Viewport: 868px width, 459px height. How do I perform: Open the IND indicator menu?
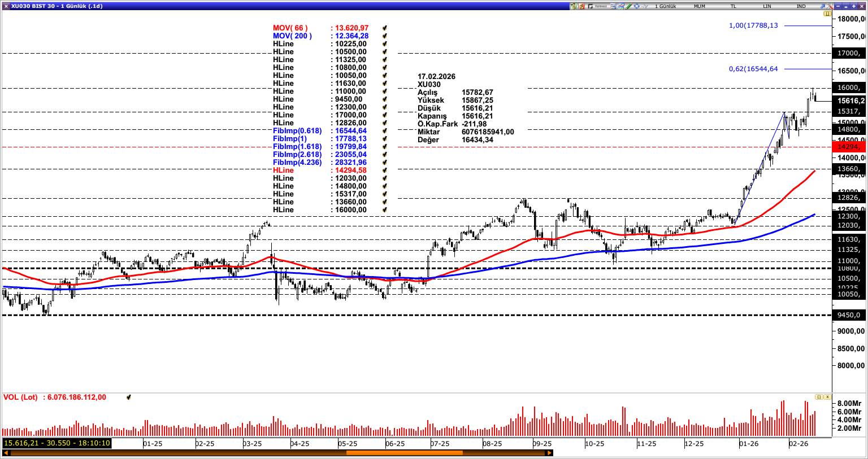coord(801,6)
